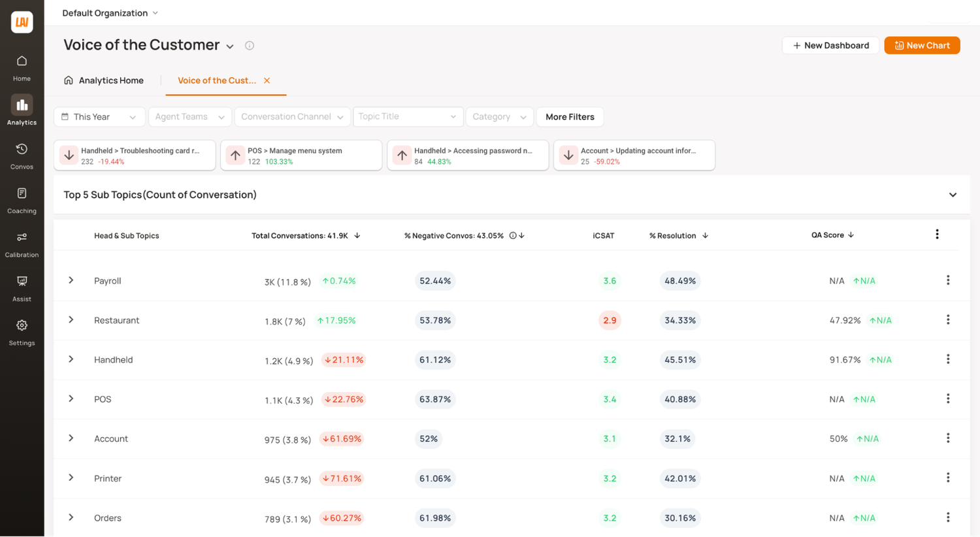Click info icon next to % Negative Convos
The width and height of the screenshot is (980, 537).
(513, 236)
